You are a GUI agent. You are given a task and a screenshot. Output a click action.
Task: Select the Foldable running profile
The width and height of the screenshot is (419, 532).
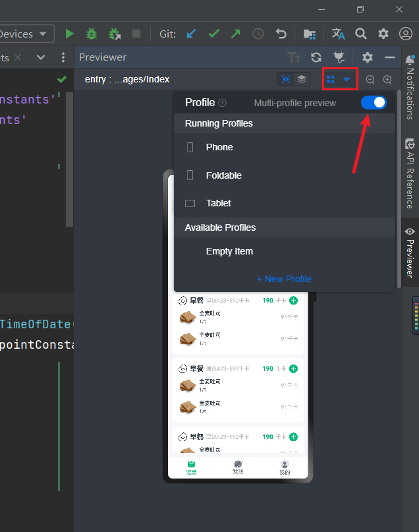click(223, 175)
